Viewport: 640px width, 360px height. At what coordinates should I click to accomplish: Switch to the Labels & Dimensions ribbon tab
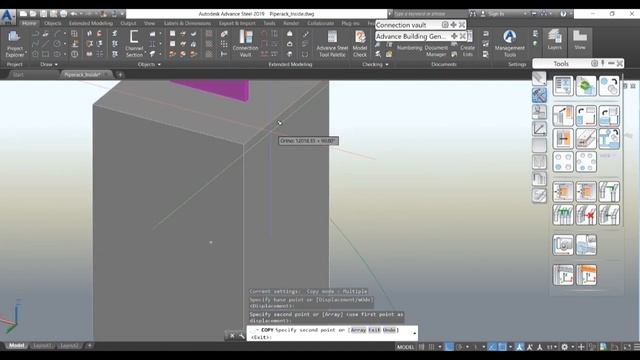[187, 23]
